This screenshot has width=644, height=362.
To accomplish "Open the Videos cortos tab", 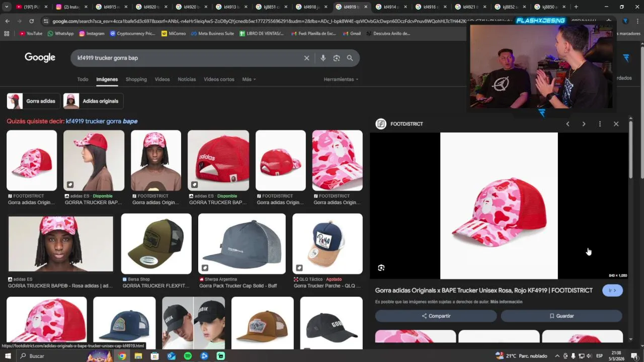I will (x=219, y=79).
